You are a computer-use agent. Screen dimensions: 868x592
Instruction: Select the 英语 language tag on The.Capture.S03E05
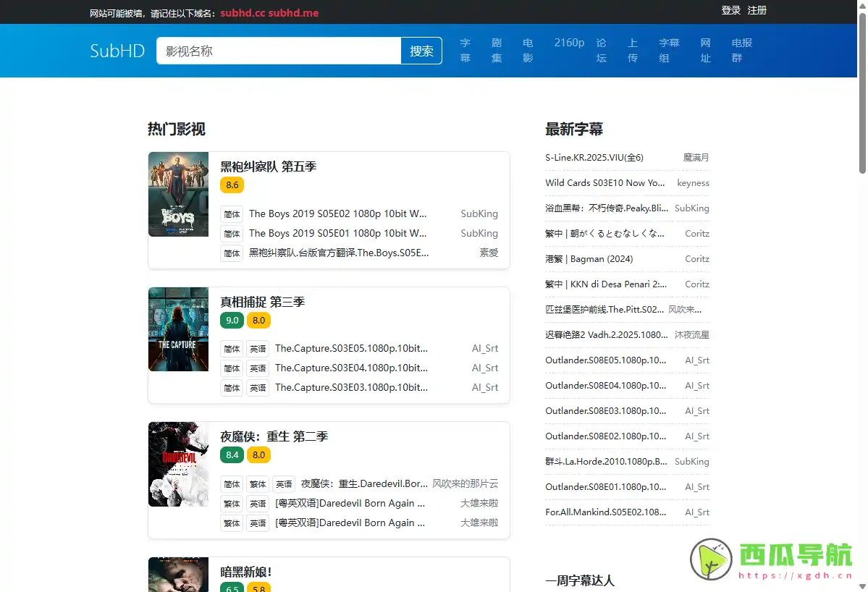pyautogui.click(x=258, y=348)
